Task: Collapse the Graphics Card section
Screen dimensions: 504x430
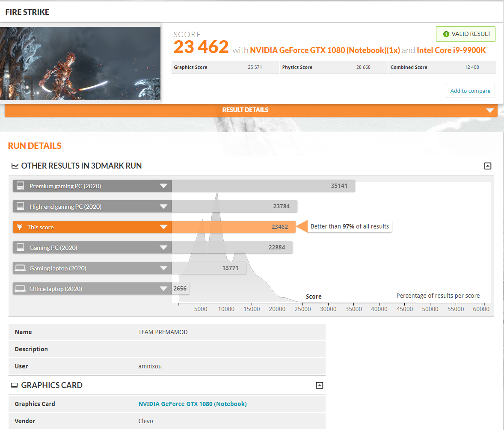Action: [x=319, y=386]
